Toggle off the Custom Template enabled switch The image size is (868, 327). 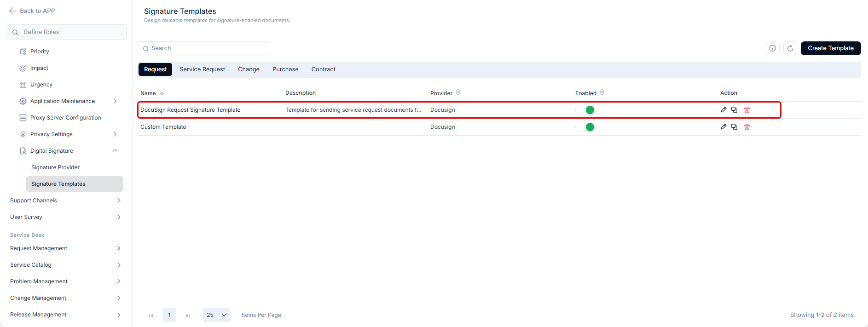point(585,127)
